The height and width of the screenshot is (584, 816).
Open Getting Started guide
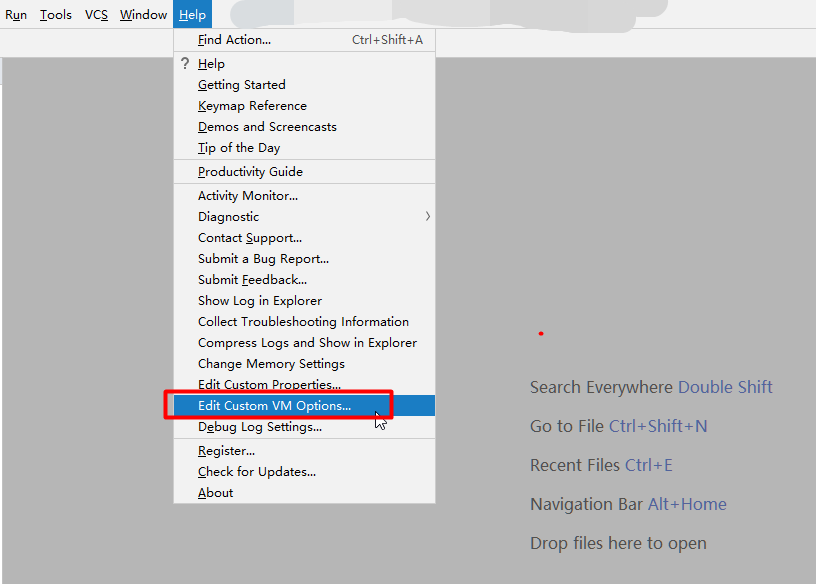(304, 85)
